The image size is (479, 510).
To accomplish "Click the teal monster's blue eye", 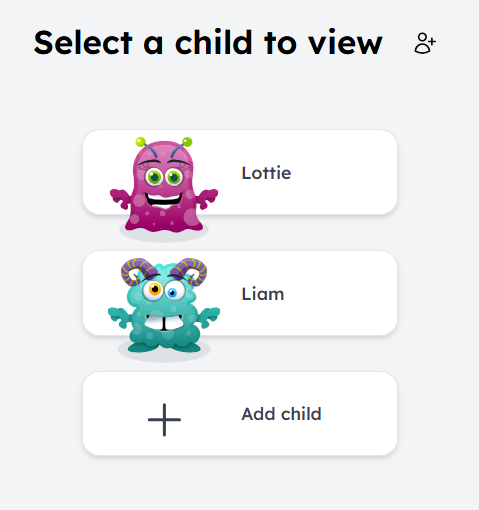I will pyautogui.click(x=172, y=293).
